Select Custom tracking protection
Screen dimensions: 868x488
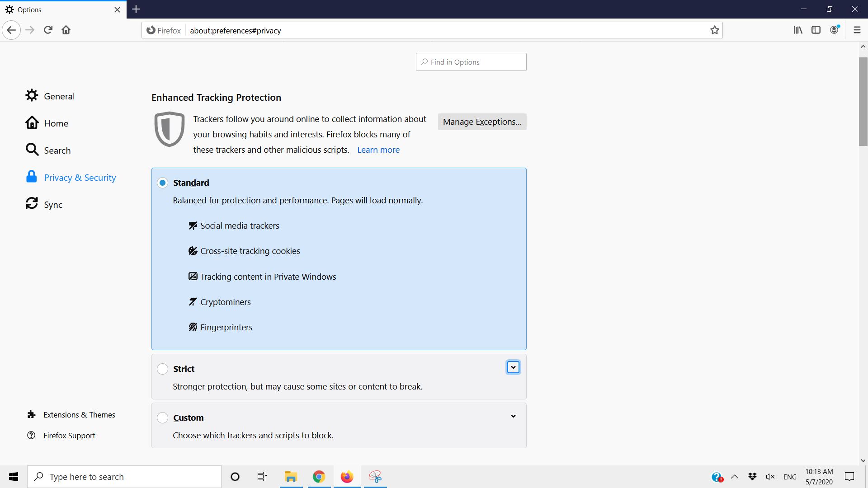[x=163, y=418]
